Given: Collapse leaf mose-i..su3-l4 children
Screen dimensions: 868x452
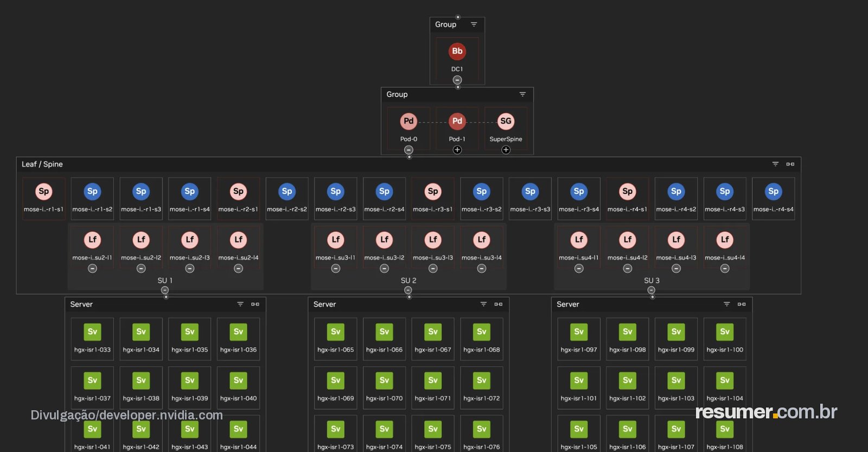Looking at the screenshot, I should tap(482, 269).
